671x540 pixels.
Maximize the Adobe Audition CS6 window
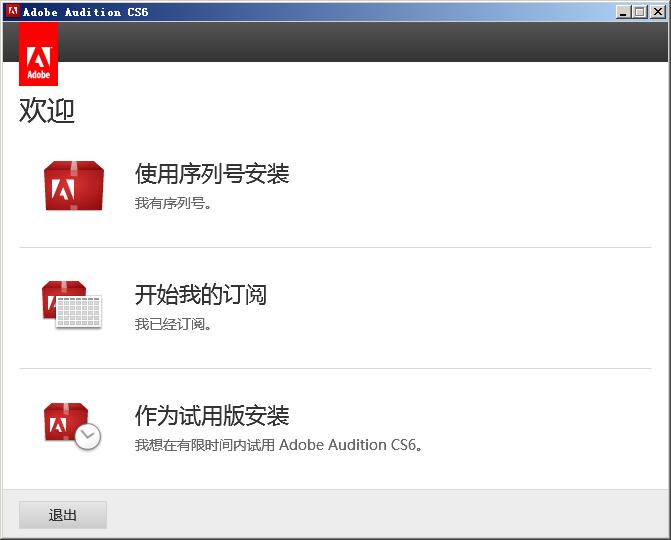[x=640, y=12]
